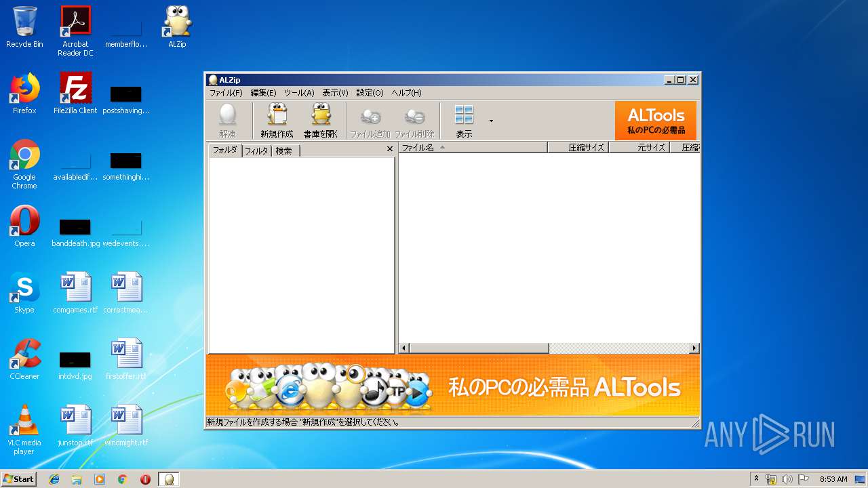Image resolution: width=868 pixels, height=488 pixels.
Task: Click the ALZip taskbar button
Action: 169,479
